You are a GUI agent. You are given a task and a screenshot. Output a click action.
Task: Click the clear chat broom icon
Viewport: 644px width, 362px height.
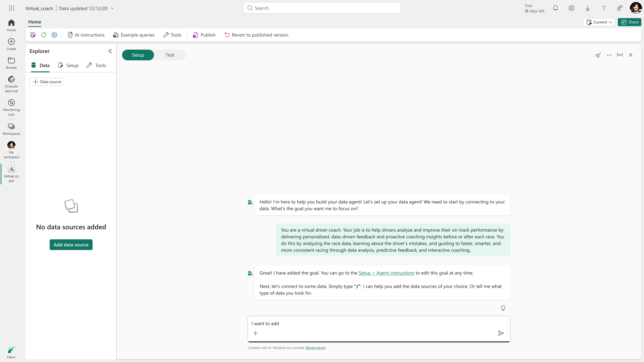(598, 55)
